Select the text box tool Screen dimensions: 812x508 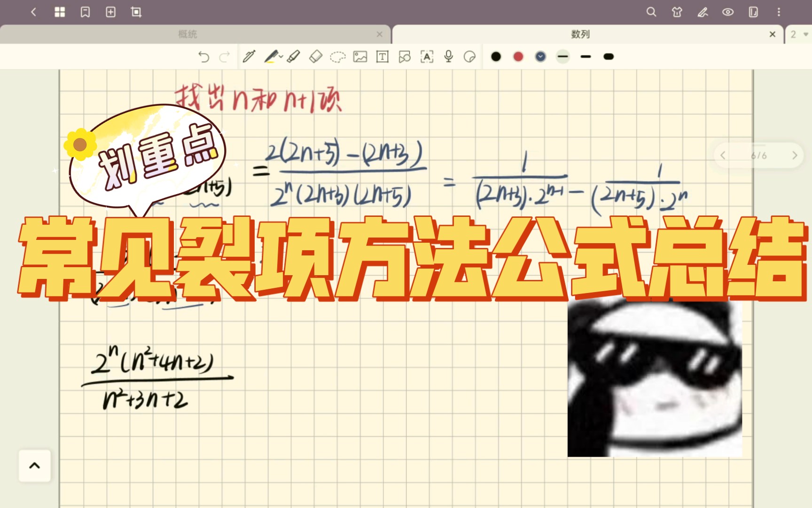383,57
